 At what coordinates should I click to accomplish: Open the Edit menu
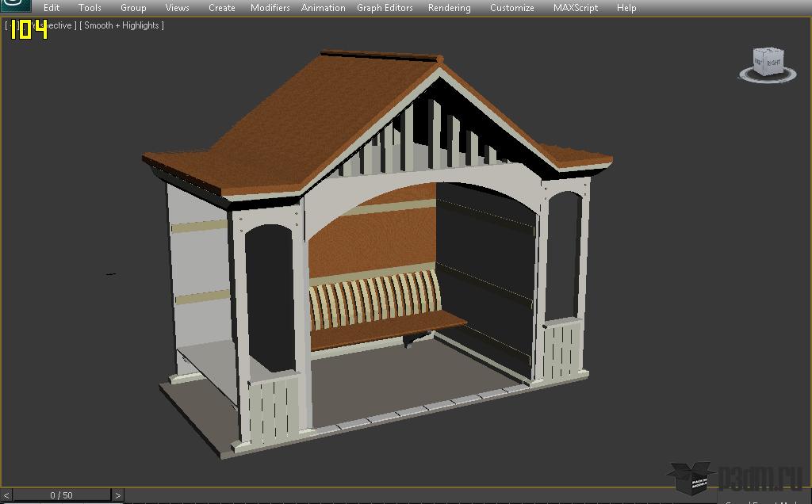point(52,8)
